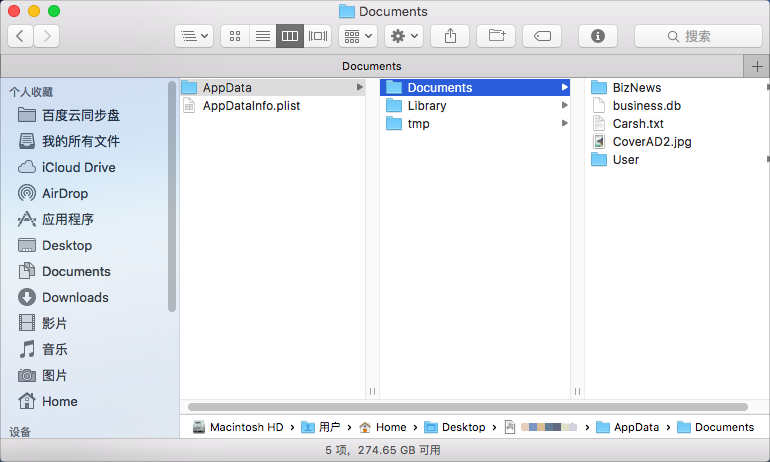Expand the Library folder arrow
Screen dimensions: 770x462
(565, 105)
